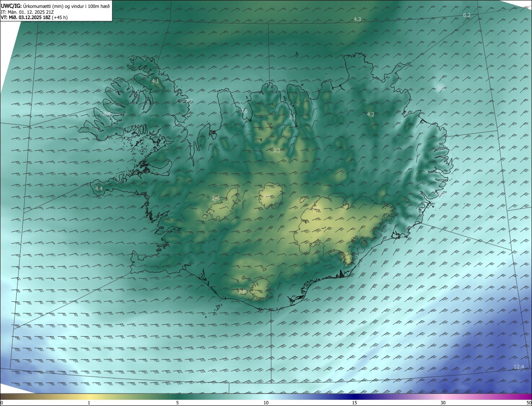532x406 pixels.
Task: Click the 8.4 value label on the western Westfjords
Action: [x=107, y=114]
